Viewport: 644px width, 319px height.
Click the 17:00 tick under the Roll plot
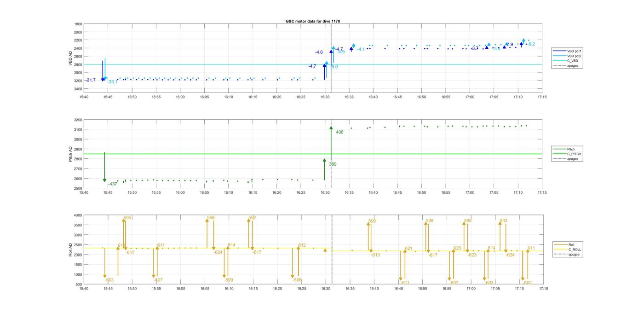471,289
